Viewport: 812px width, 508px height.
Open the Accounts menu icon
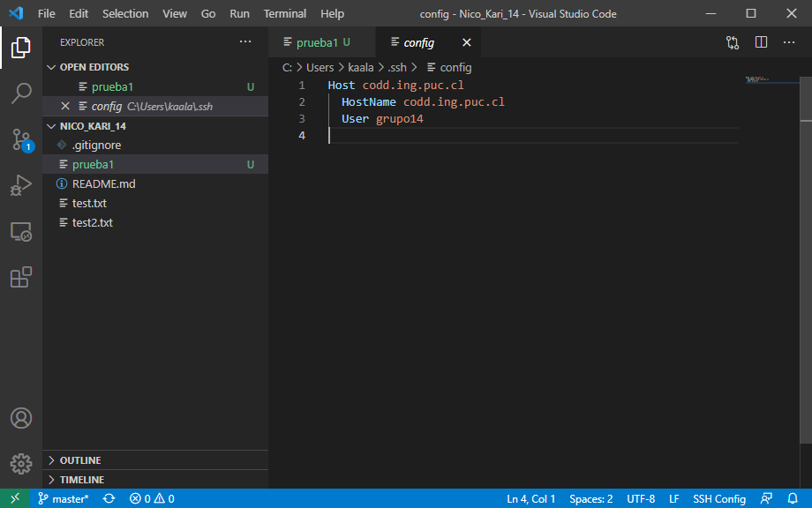pos(20,418)
